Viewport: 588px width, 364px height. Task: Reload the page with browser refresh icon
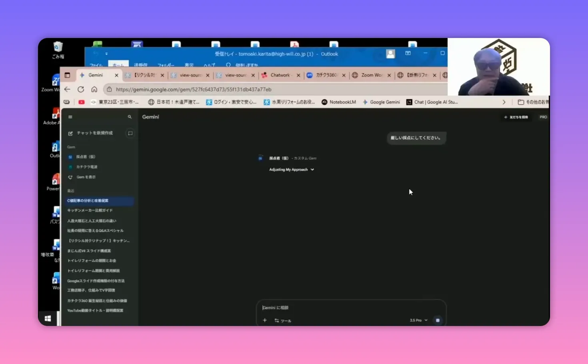tap(81, 89)
